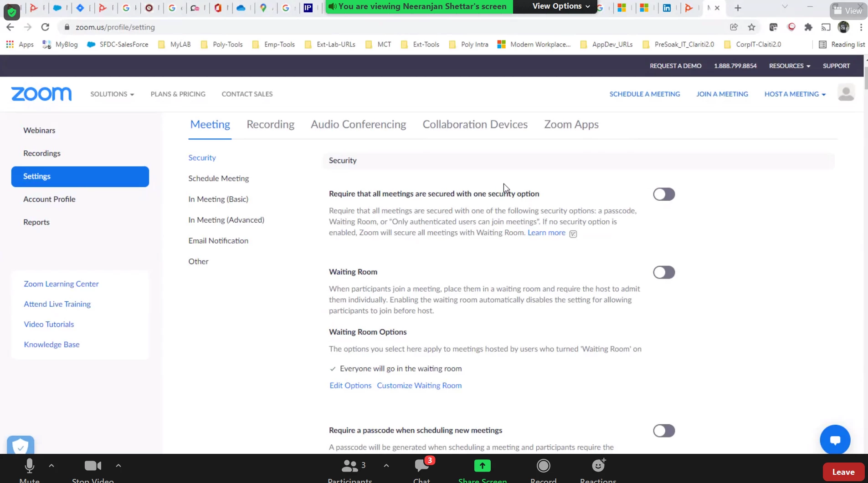Click Edit Options for waiting room
Image resolution: width=868 pixels, height=483 pixels.
pos(350,385)
